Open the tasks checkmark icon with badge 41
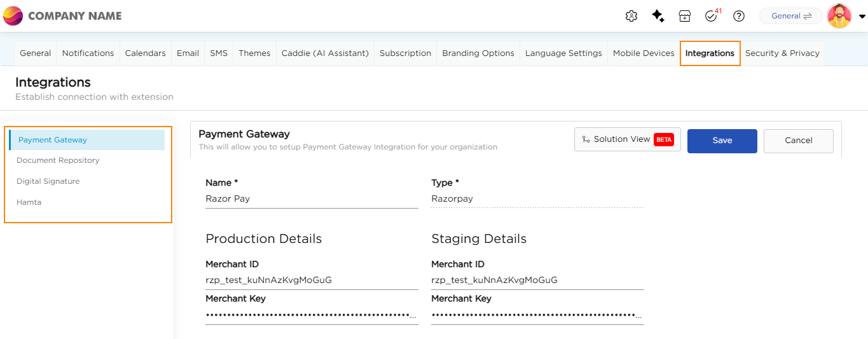The height and width of the screenshot is (339, 868). (711, 17)
